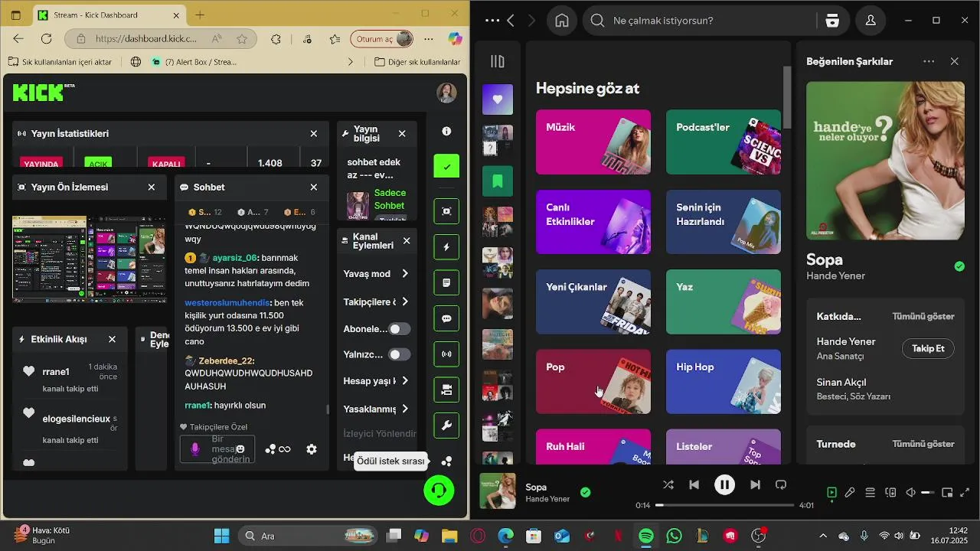Open Kick profile avatar menu

446,93
